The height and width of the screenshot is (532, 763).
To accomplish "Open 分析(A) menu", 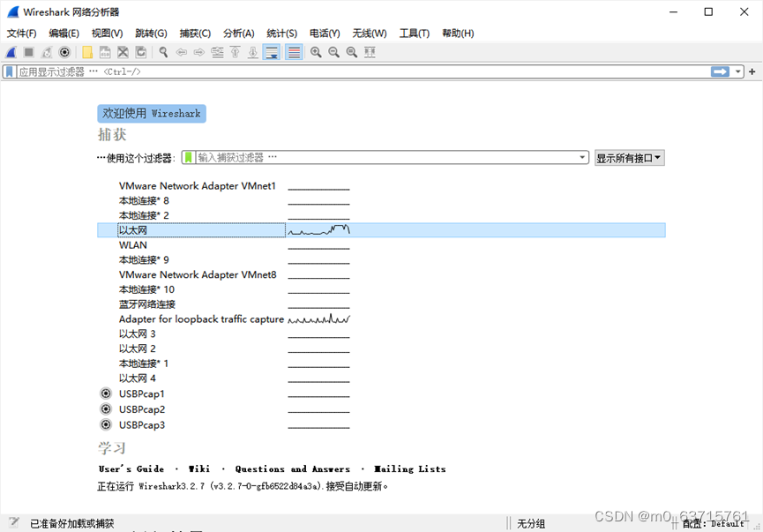I will (238, 34).
